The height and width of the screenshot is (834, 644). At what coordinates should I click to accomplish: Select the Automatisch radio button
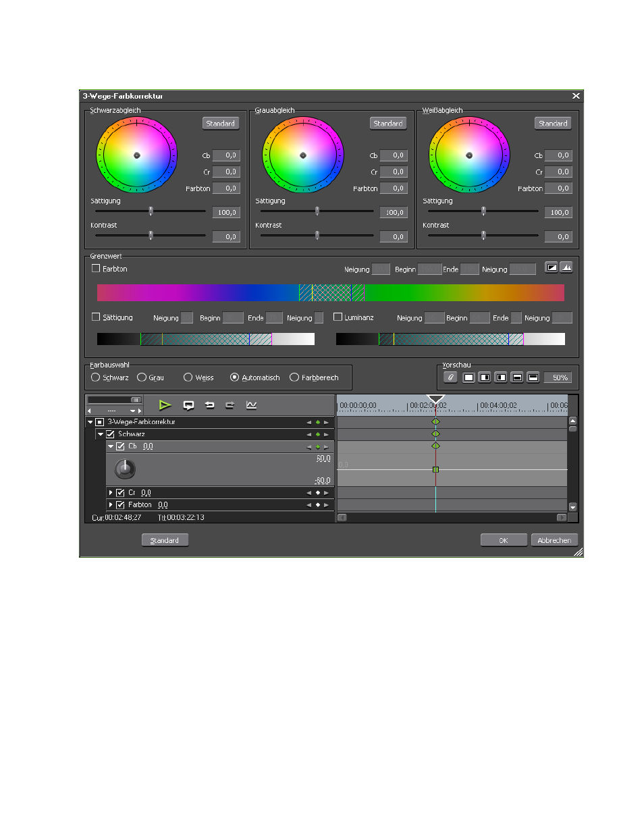(234, 377)
